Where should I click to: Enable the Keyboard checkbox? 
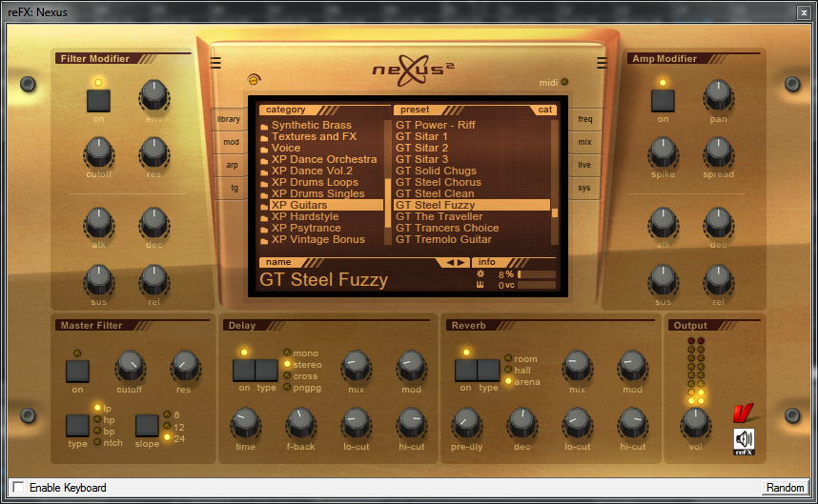[x=18, y=488]
